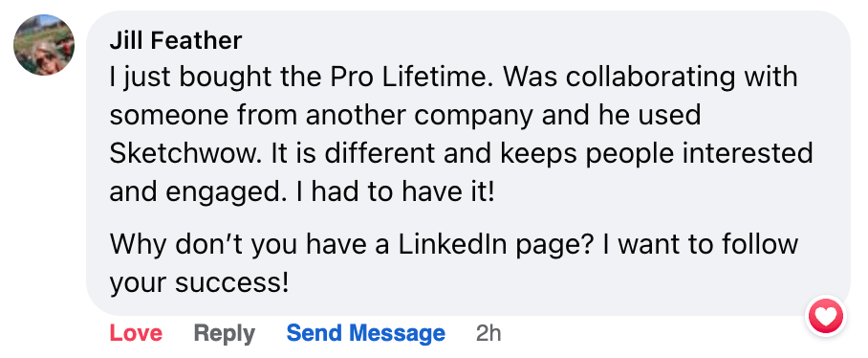Click the word engaged in the comment
This screenshot has height=358, width=868.
pos(234,193)
